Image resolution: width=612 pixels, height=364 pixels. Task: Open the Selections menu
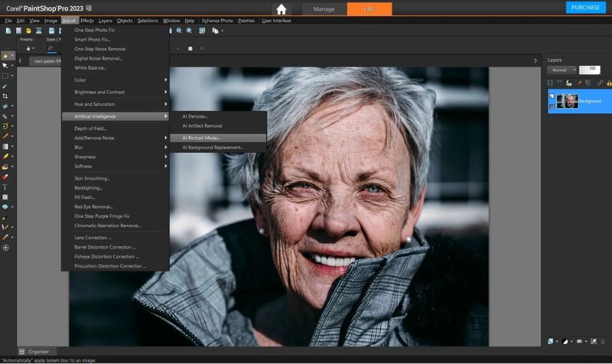[x=148, y=20]
